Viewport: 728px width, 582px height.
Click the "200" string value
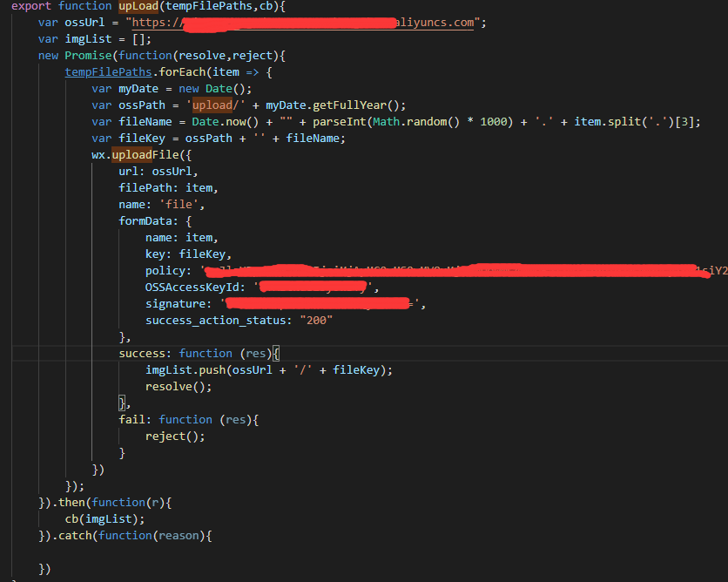pos(316,321)
